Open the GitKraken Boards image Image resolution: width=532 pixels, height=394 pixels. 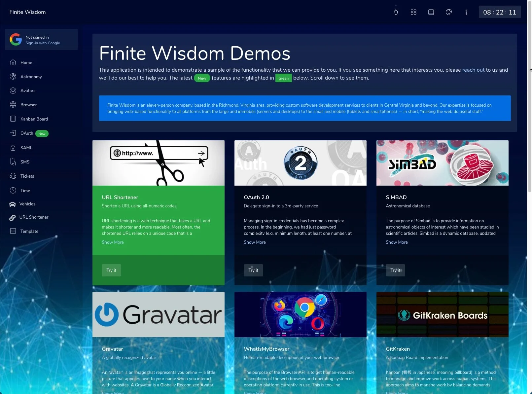point(443,314)
